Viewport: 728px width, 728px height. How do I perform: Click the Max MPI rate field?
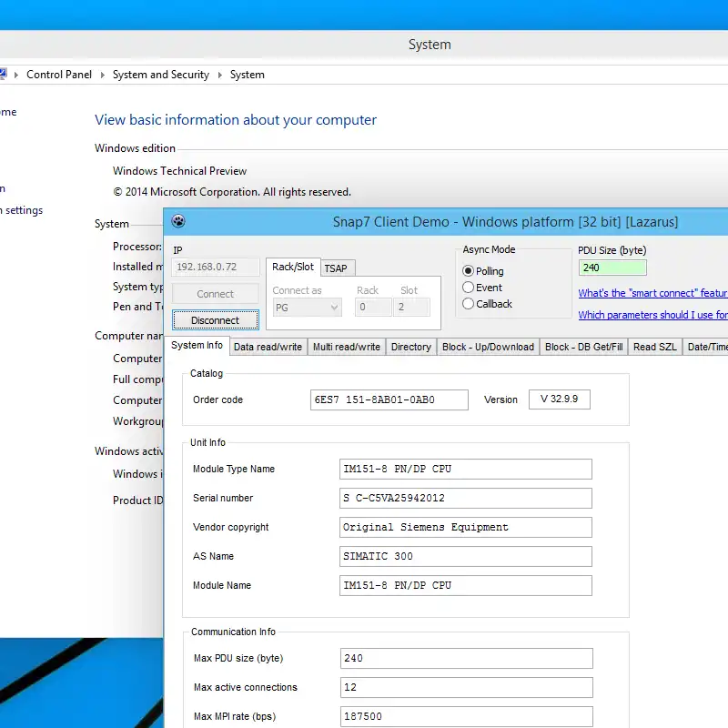point(467,716)
